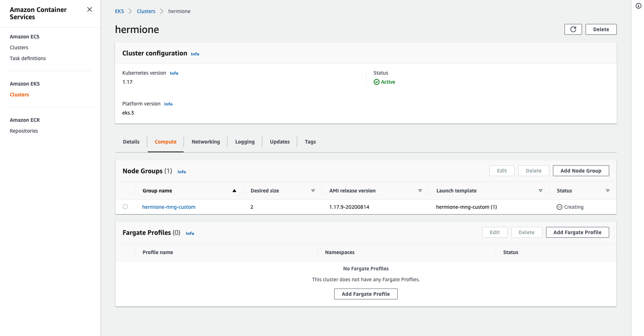
Task: Open Clusters under Amazon ECS
Action: point(19,47)
